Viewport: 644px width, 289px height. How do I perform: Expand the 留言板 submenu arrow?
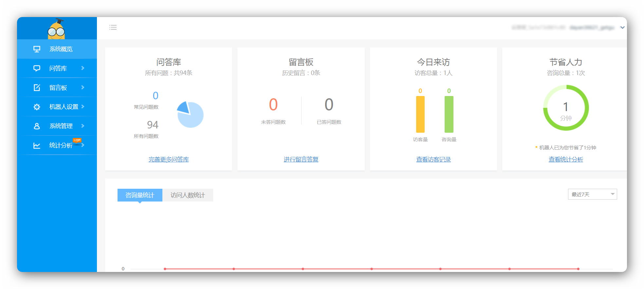(x=83, y=87)
